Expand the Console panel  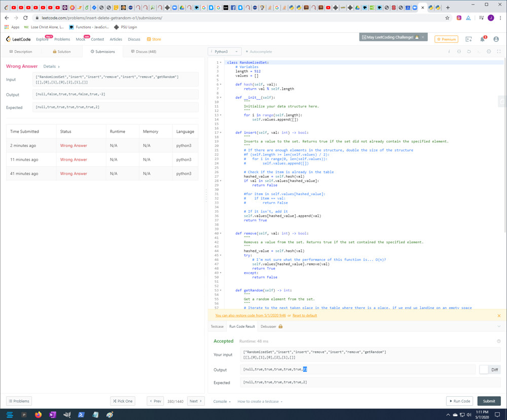[222, 401]
